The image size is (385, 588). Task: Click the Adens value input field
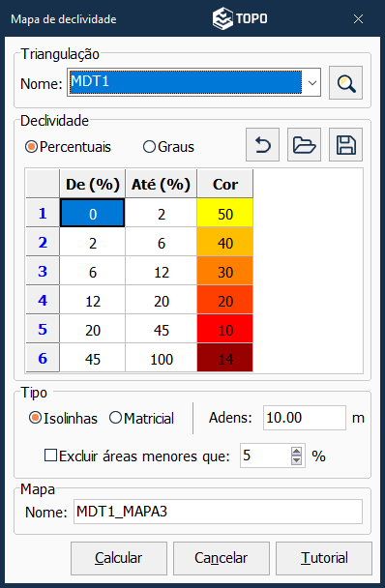coord(305,418)
